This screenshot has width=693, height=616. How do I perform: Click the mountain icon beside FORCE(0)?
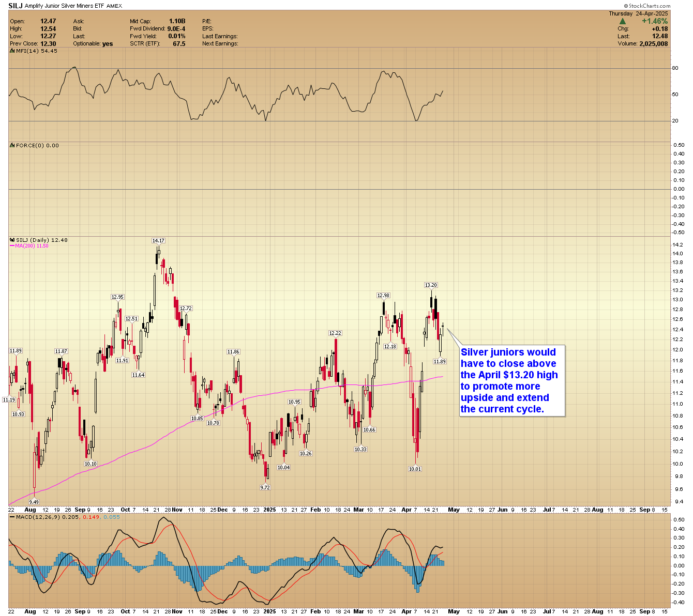click(12, 145)
